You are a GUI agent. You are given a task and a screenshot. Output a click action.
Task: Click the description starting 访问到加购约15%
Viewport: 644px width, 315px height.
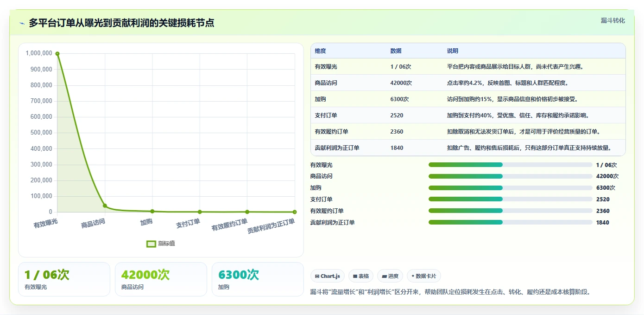512,99
